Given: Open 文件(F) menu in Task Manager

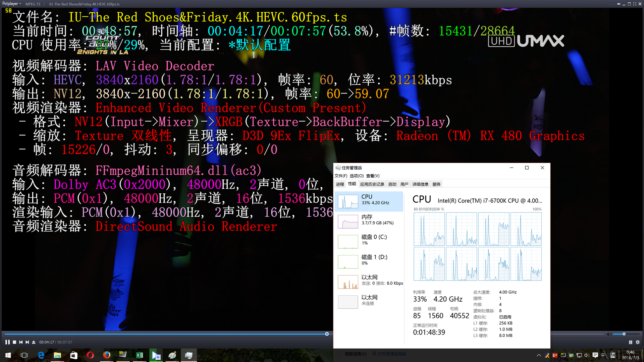Looking at the screenshot, I should coord(341,176).
